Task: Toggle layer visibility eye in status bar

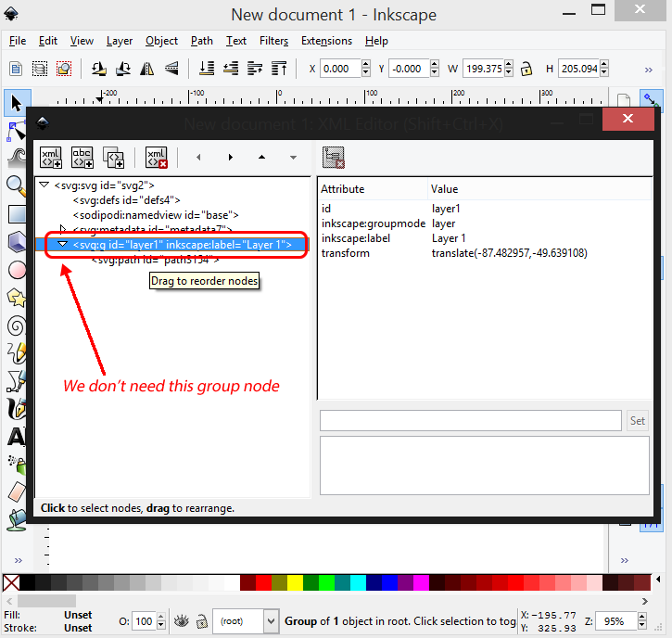Action: (182, 621)
